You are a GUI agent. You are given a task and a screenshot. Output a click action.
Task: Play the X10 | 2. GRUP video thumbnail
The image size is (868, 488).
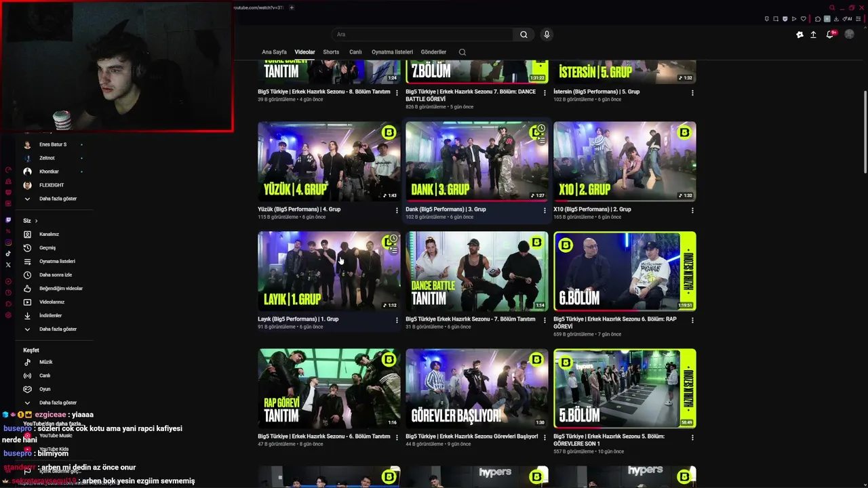(x=625, y=161)
